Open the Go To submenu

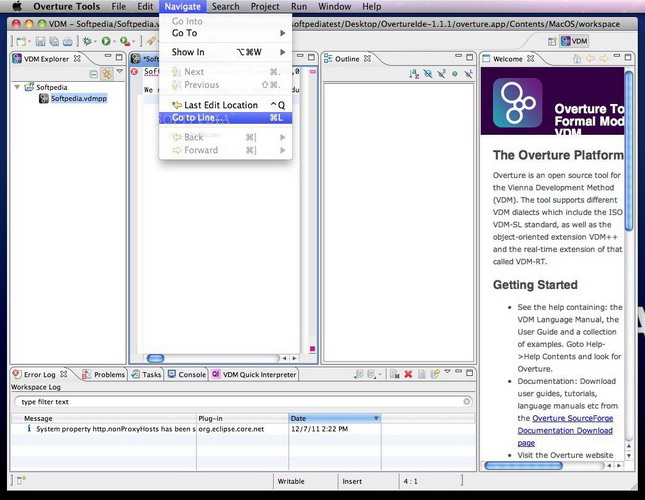click(225, 33)
